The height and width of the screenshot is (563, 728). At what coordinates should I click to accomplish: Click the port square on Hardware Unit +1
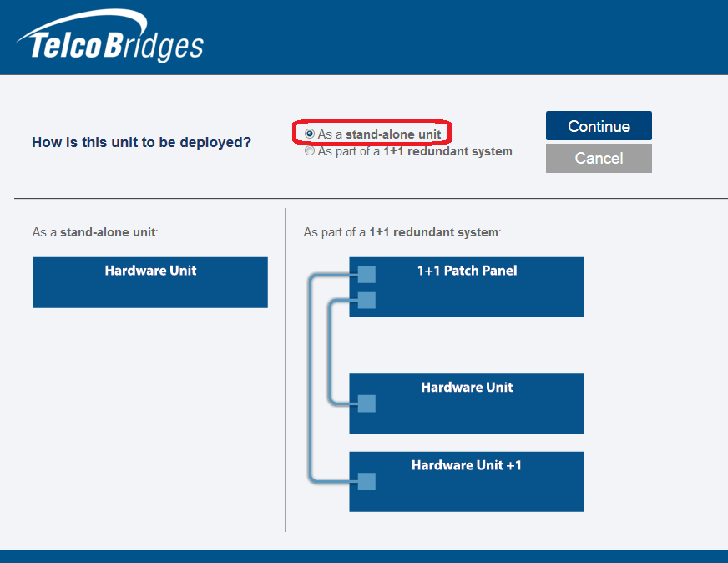pos(367,481)
